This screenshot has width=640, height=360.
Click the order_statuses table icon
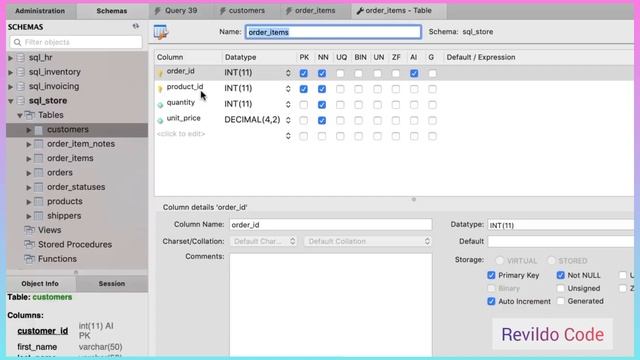[38, 187]
